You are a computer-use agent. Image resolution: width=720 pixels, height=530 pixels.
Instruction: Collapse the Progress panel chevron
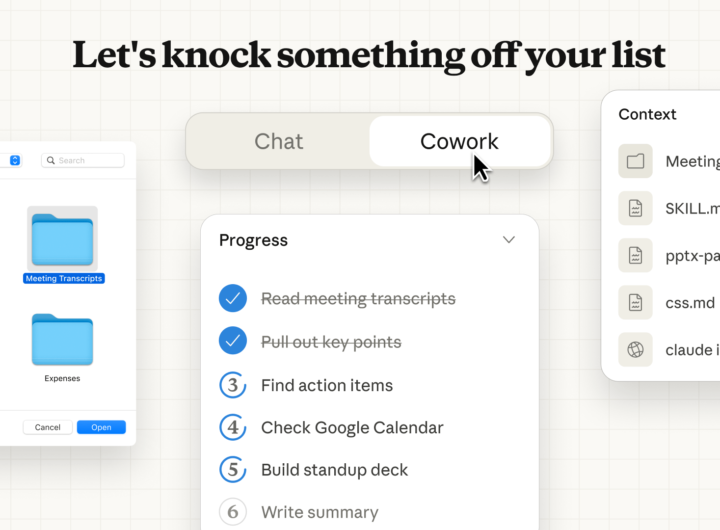point(509,240)
